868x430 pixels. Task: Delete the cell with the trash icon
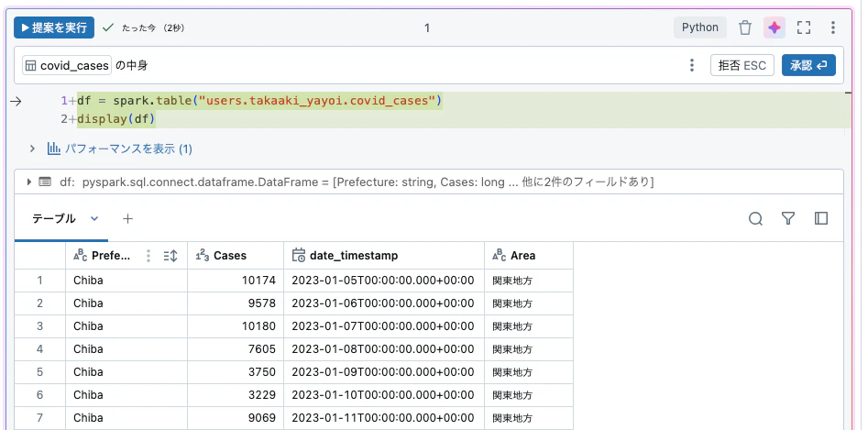pos(745,28)
